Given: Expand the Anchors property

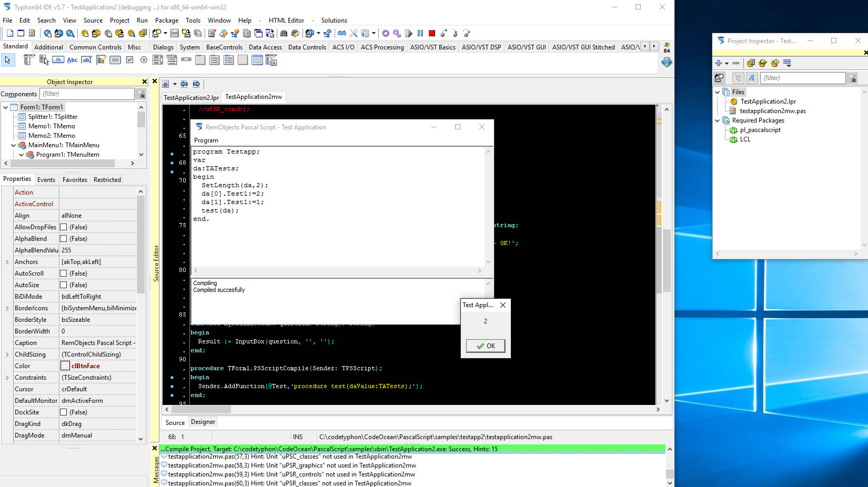Looking at the screenshot, I should point(7,262).
